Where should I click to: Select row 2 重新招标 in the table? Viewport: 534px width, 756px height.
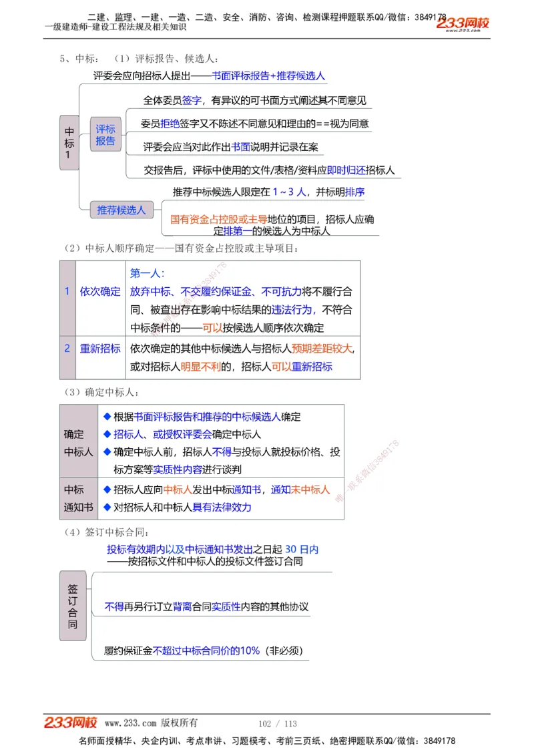tap(100, 349)
